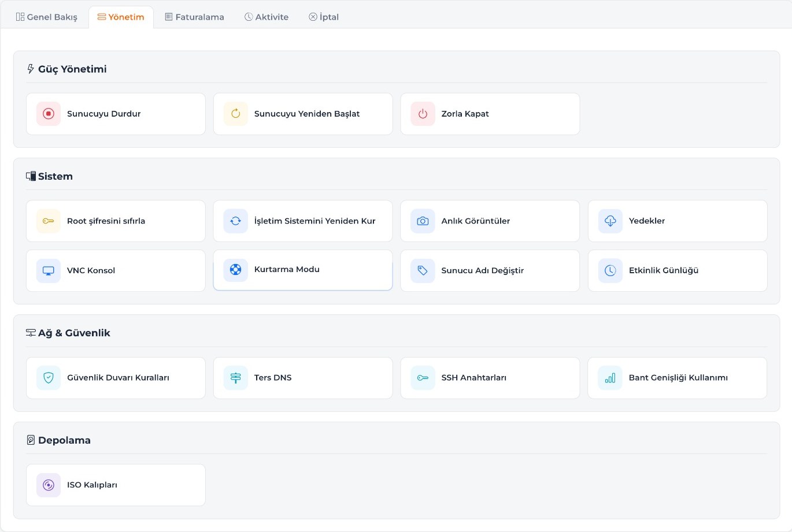Click the cloud download icon for Yedekler
The image size is (792, 532).
click(x=610, y=221)
